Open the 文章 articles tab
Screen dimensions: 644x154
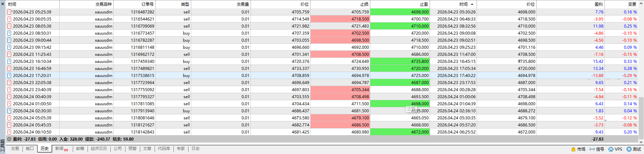click(x=147, y=149)
